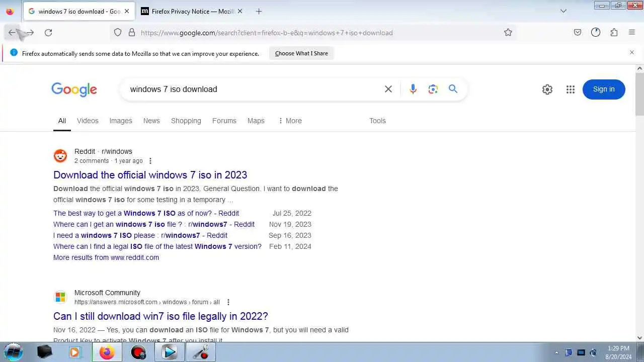Open Firefox View pinned icon

point(10,11)
